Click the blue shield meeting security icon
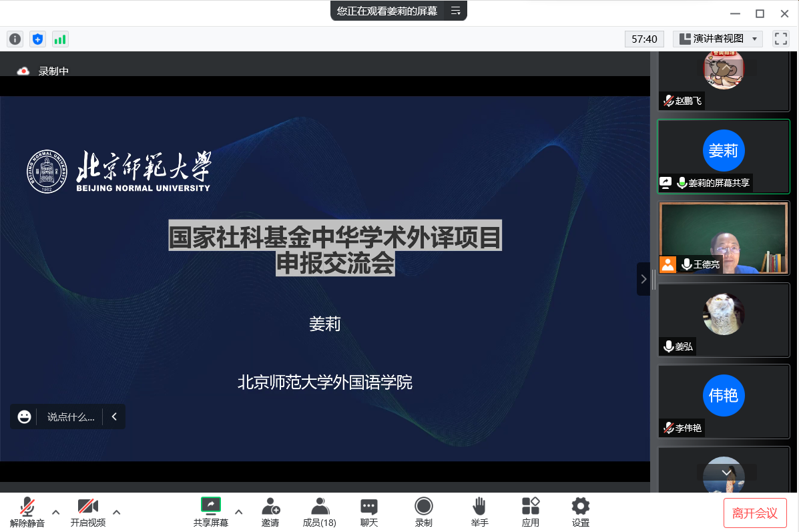Image resolution: width=799 pixels, height=532 pixels. click(x=37, y=39)
